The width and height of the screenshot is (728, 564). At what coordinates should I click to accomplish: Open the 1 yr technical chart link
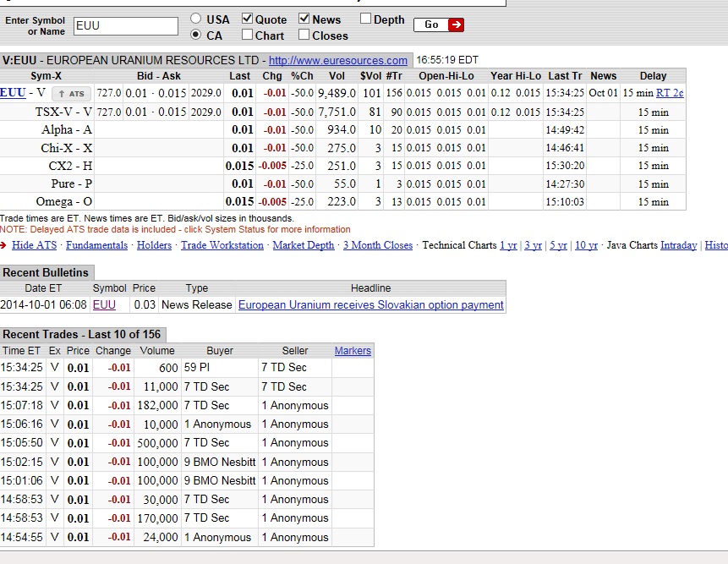click(x=508, y=245)
